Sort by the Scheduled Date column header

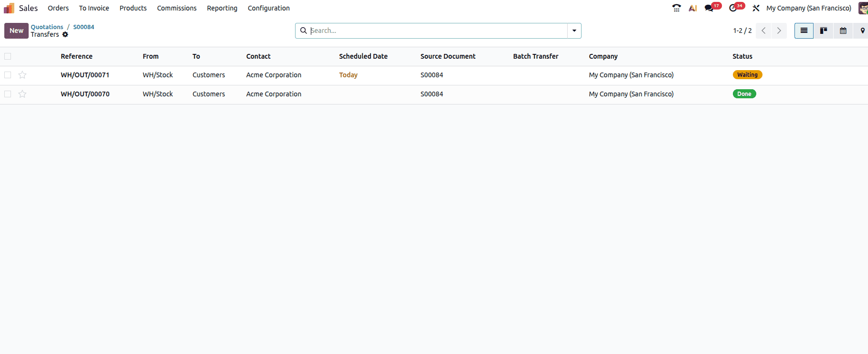(x=363, y=56)
